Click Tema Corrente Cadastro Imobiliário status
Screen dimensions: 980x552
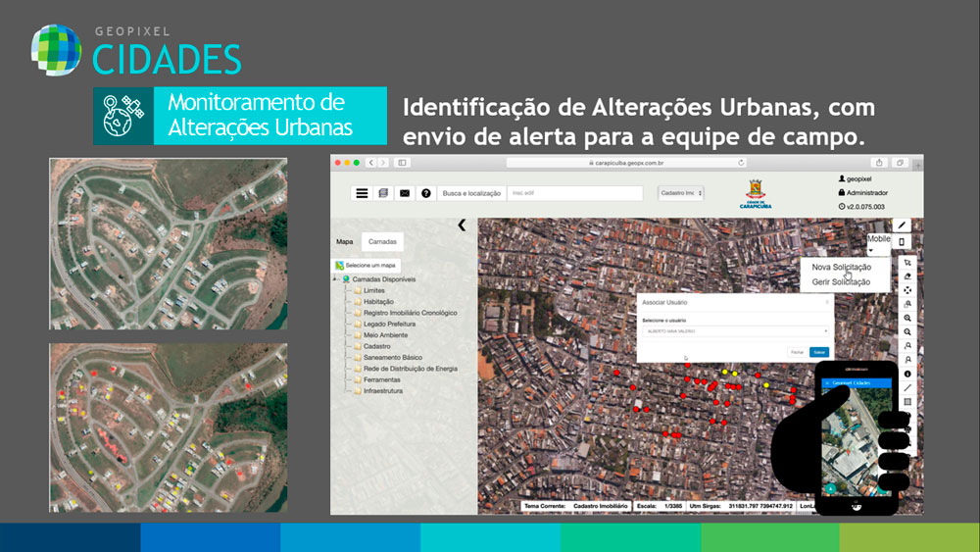575,506
